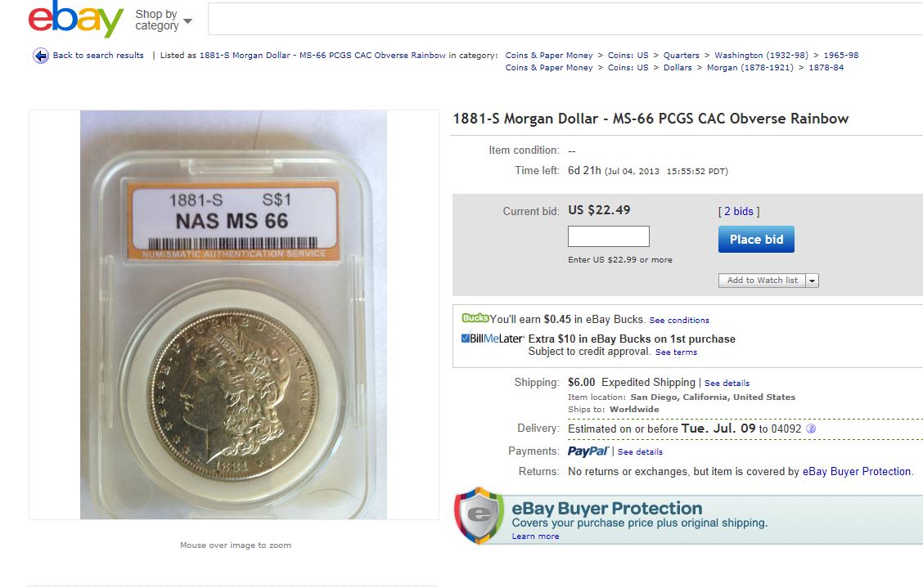Click the green eBay Bucks badge

point(475,318)
